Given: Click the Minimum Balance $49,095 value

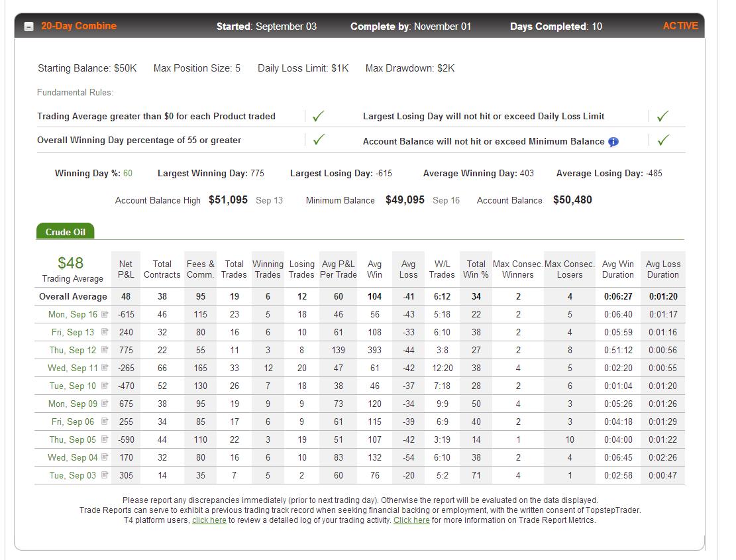Looking at the screenshot, I should pos(405,200).
